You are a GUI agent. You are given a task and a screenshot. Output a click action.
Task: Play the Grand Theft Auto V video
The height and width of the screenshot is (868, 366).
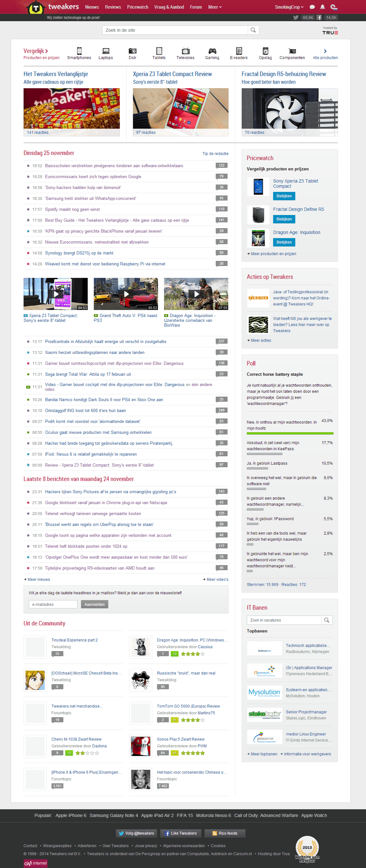coord(126,294)
